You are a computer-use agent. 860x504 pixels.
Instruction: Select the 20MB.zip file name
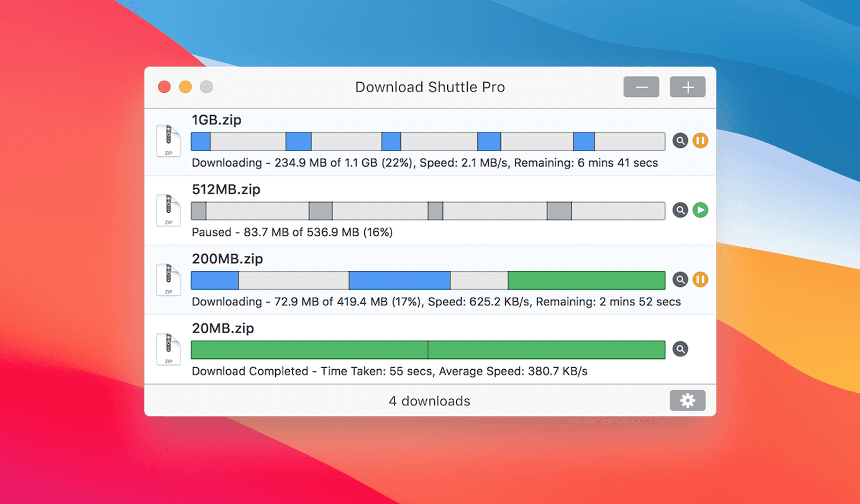223,328
